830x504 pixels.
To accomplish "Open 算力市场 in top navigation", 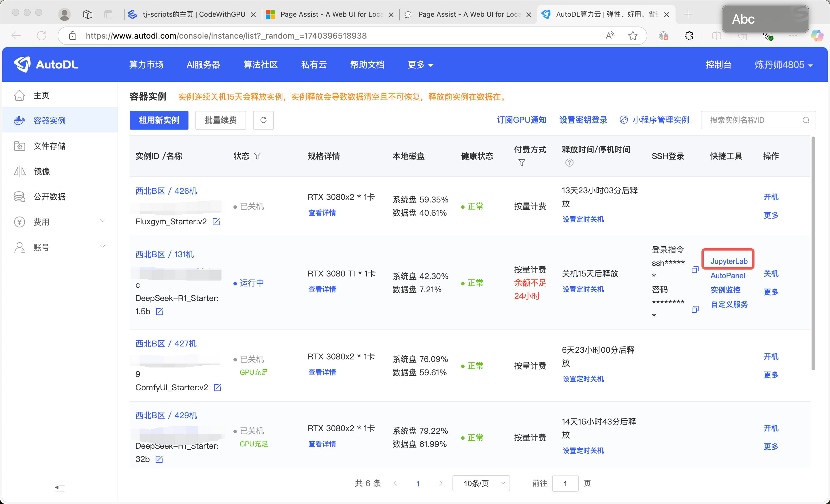I will tap(146, 65).
